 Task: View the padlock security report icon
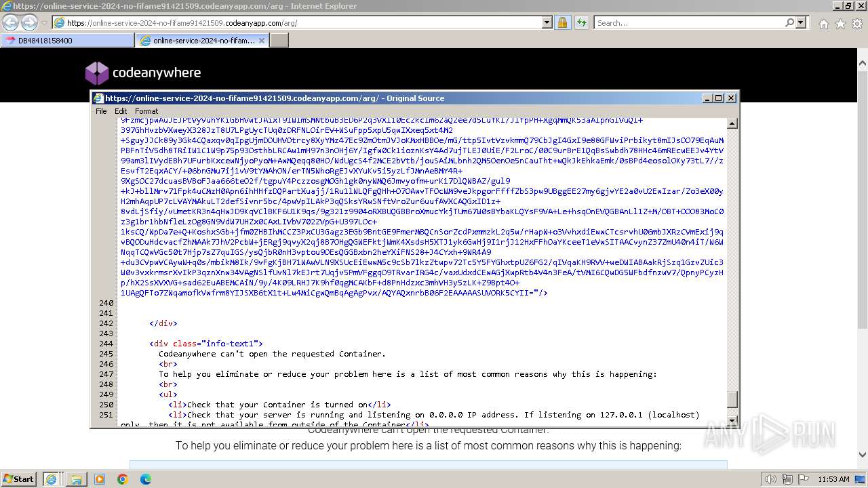click(562, 22)
